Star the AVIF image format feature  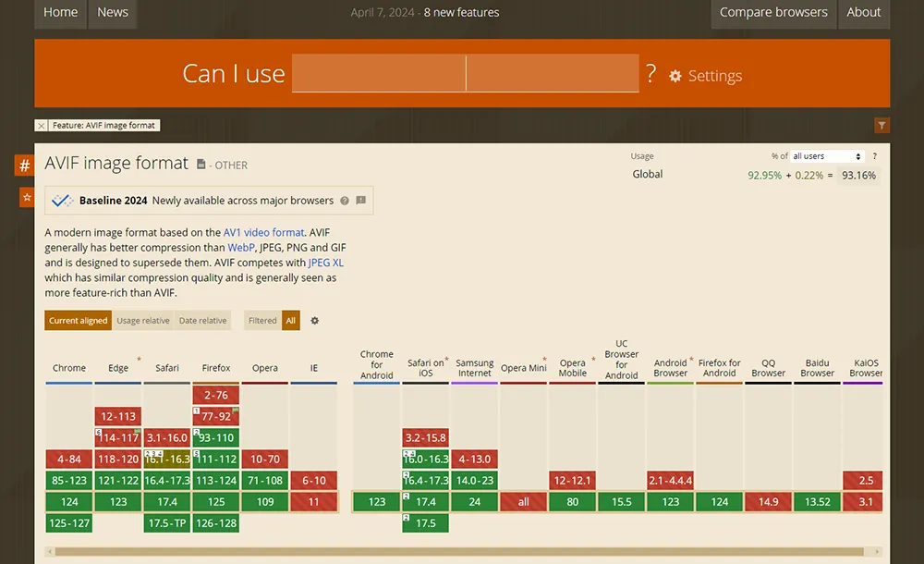27,197
